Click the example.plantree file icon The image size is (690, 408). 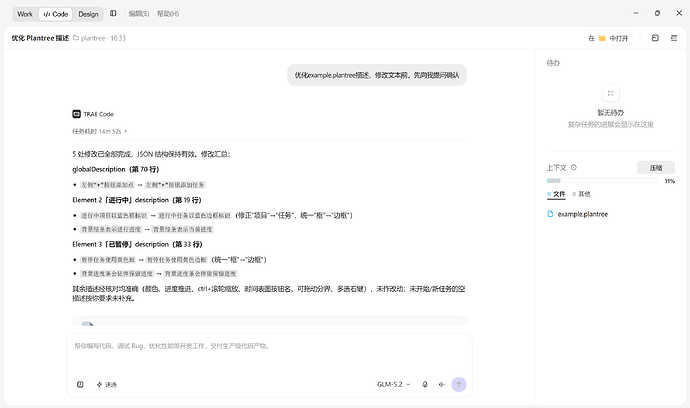pos(550,214)
